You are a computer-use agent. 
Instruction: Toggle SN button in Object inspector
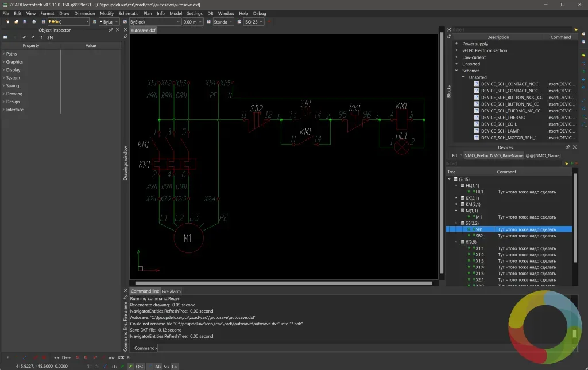coord(50,37)
